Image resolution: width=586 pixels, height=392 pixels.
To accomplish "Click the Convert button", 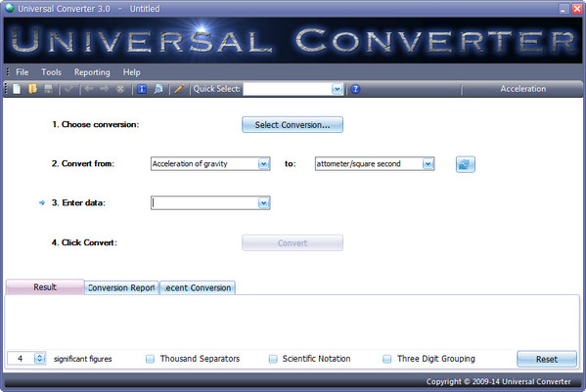I will click(x=293, y=243).
